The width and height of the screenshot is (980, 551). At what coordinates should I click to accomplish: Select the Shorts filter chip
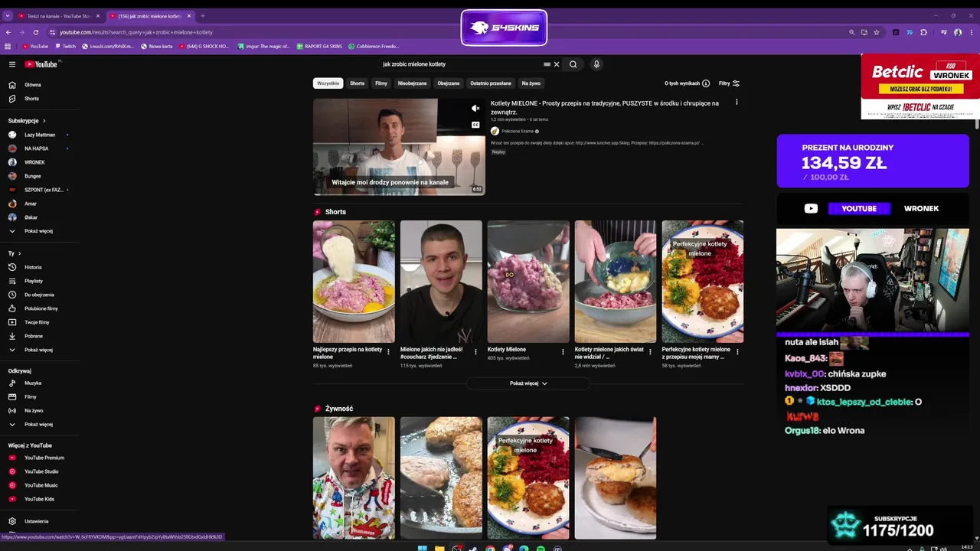358,83
